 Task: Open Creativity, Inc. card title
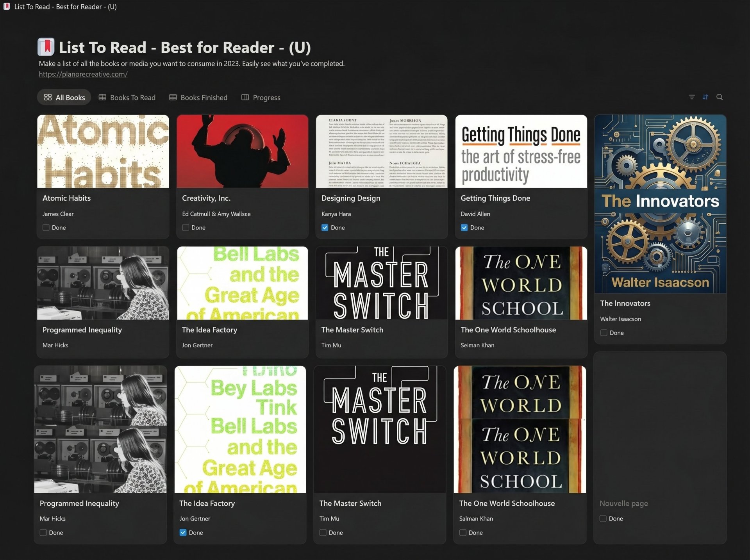point(206,198)
